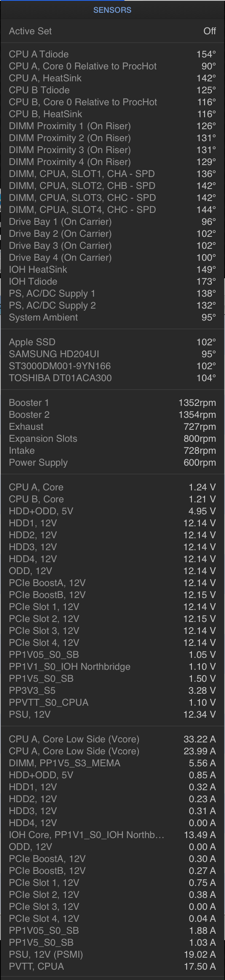This screenshot has width=225, height=980.
Task: Click PSU, 12V (PSMI) current row
Action: click(112, 954)
